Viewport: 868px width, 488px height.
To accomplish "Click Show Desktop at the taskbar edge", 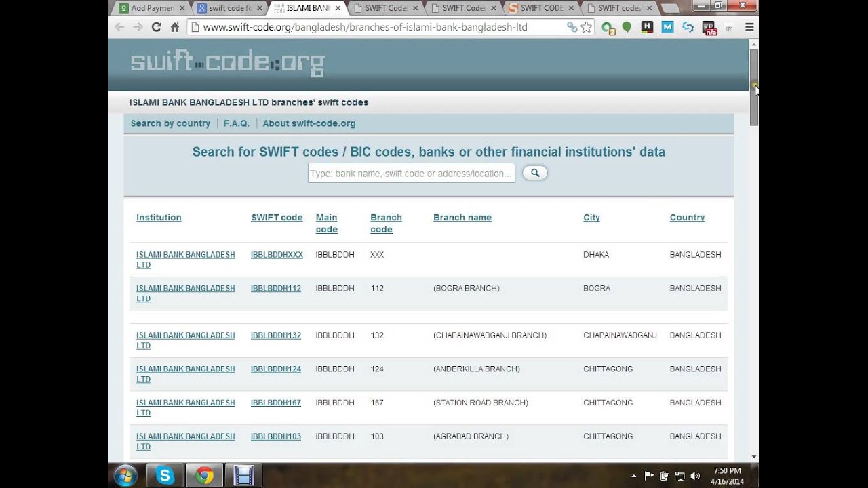I will pos(755,475).
